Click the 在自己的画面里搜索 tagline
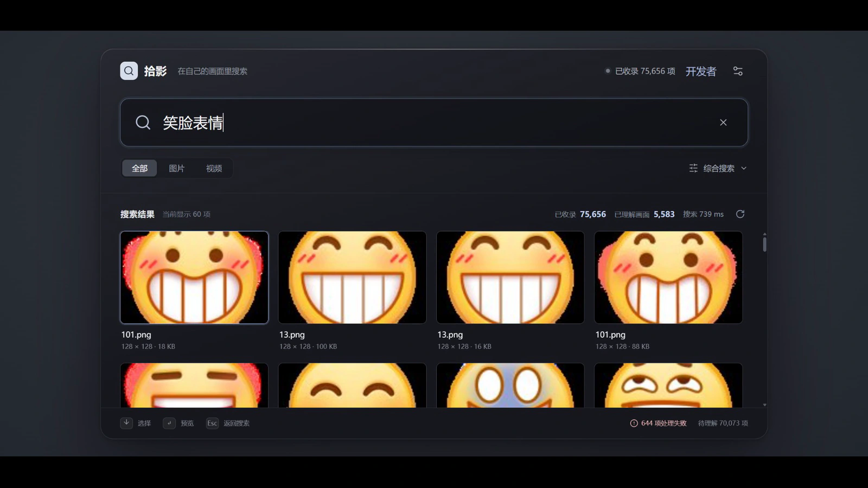 [213, 71]
